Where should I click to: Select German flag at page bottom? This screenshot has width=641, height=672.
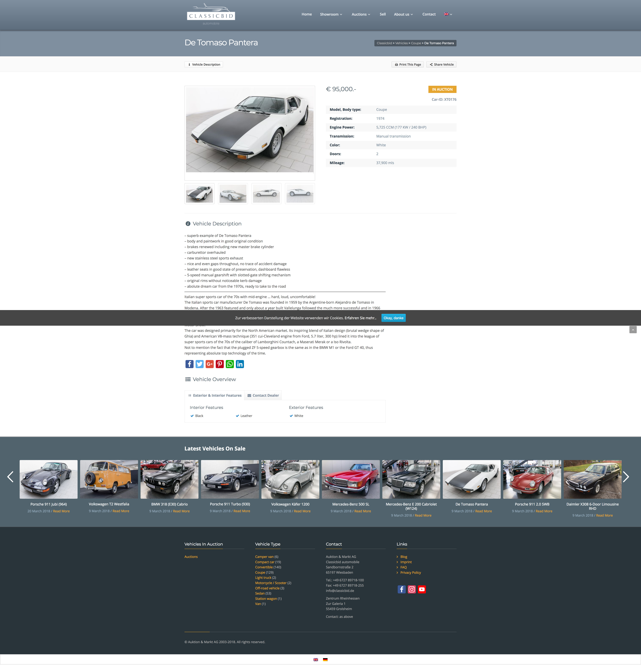tap(325, 660)
